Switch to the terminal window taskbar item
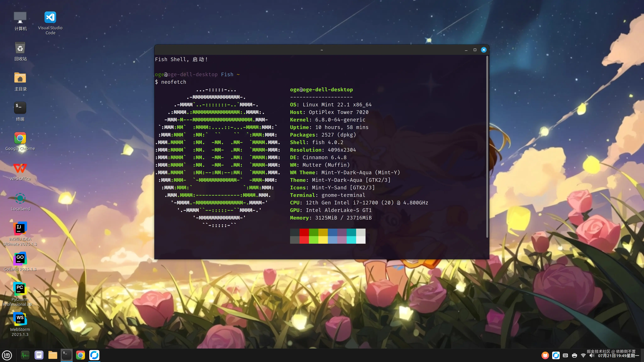Screen dimensions: 644x362 coord(67,355)
